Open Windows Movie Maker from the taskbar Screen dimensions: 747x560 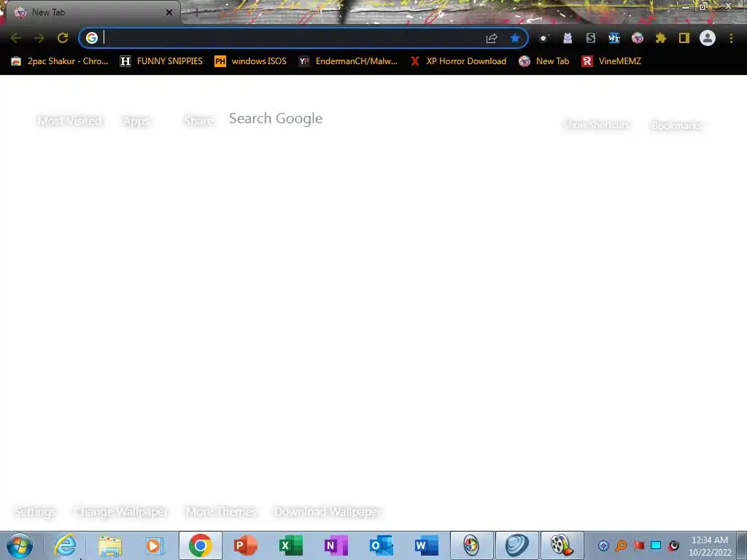tap(562, 545)
